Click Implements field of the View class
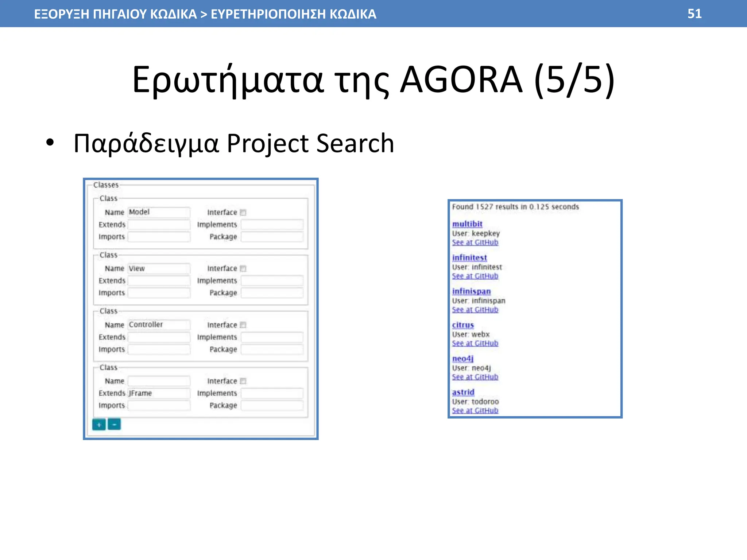The image size is (747, 560). 272,281
